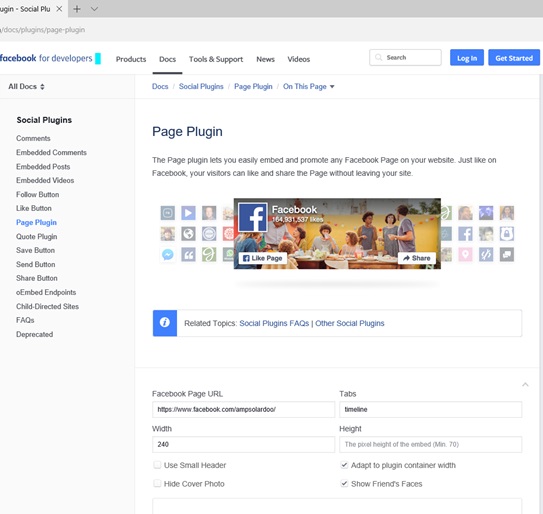The height and width of the screenshot is (514, 543).
Task: Open Embedded Videos in sidebar
Action: pyautogui.click(x=45, y=180)
